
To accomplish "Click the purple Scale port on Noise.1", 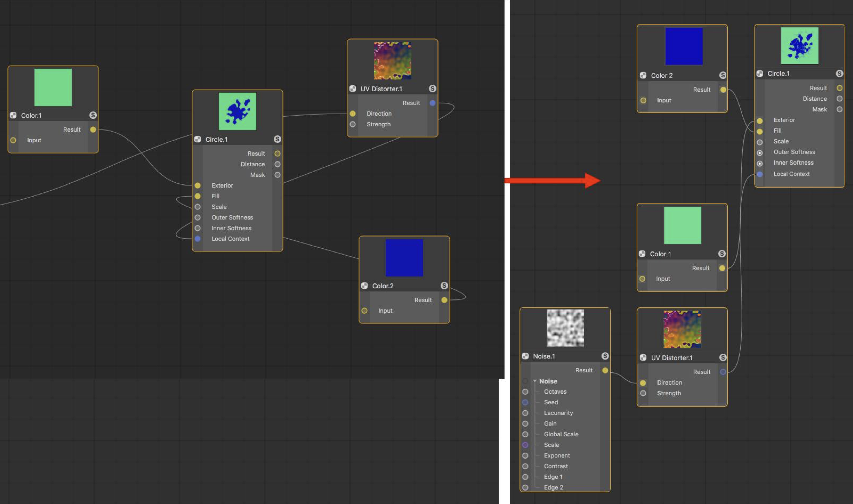I will (x=525, y=445).
